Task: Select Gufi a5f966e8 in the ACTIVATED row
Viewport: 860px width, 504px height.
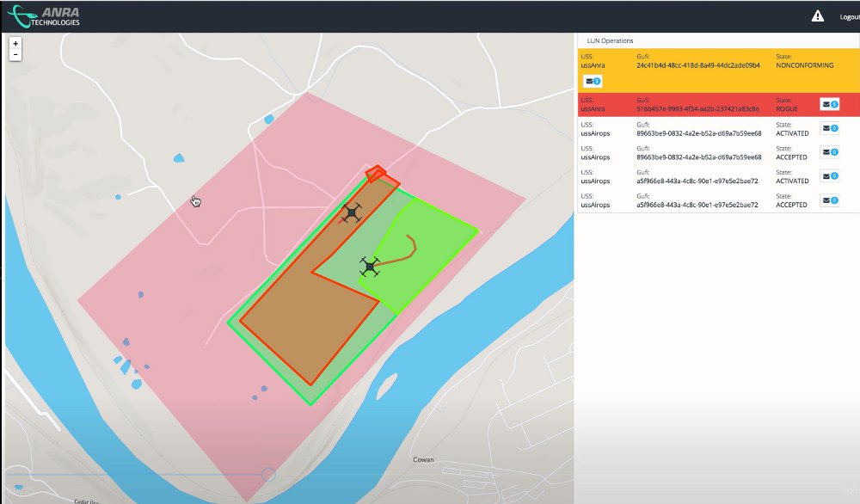Action: pyautogui.click(x=697, y=181)
